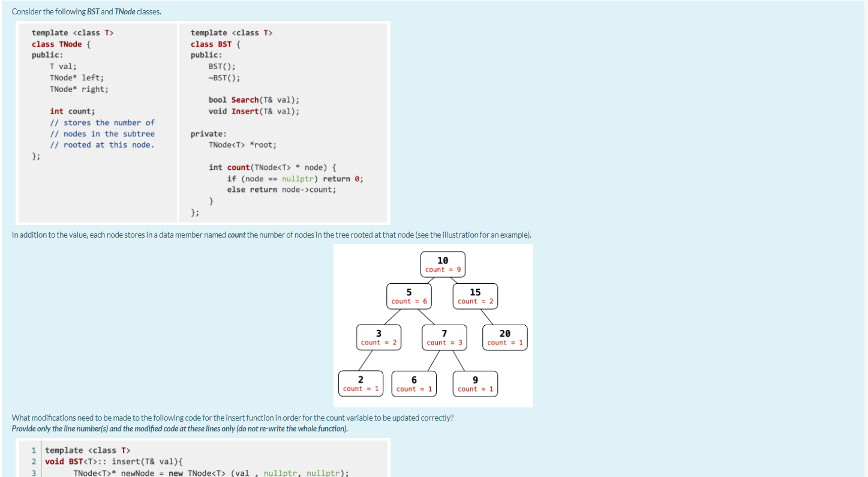Select the leaf node labeled 6
The height and width of the screenshot is (477, 868).
coord(414,383)
